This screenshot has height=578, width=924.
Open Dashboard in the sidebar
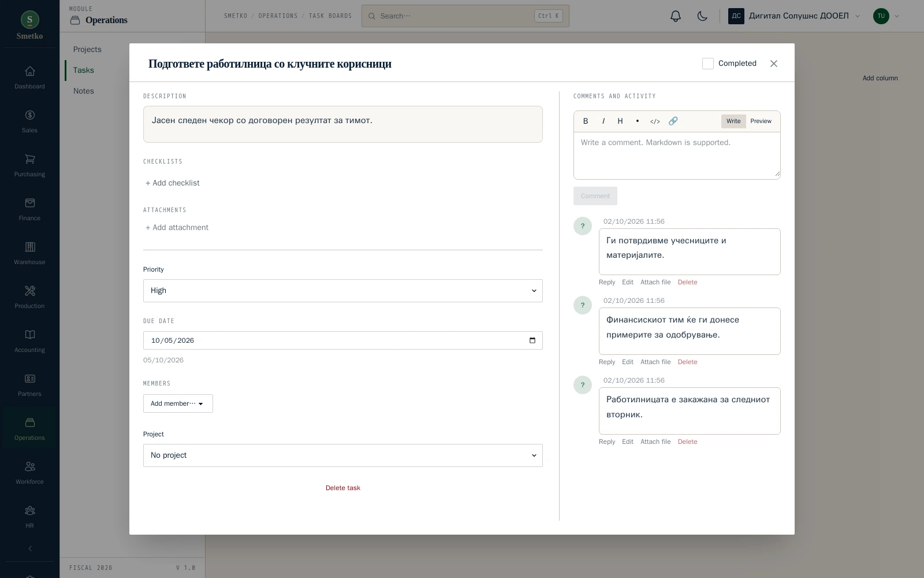pyautogui.click(x=29, y=77)
